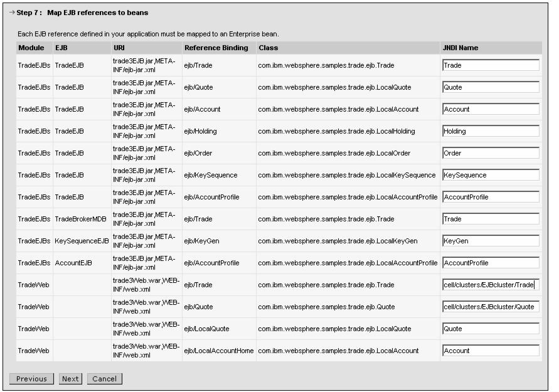
Task: Go to the Next step
Action: tap(70, 378)
